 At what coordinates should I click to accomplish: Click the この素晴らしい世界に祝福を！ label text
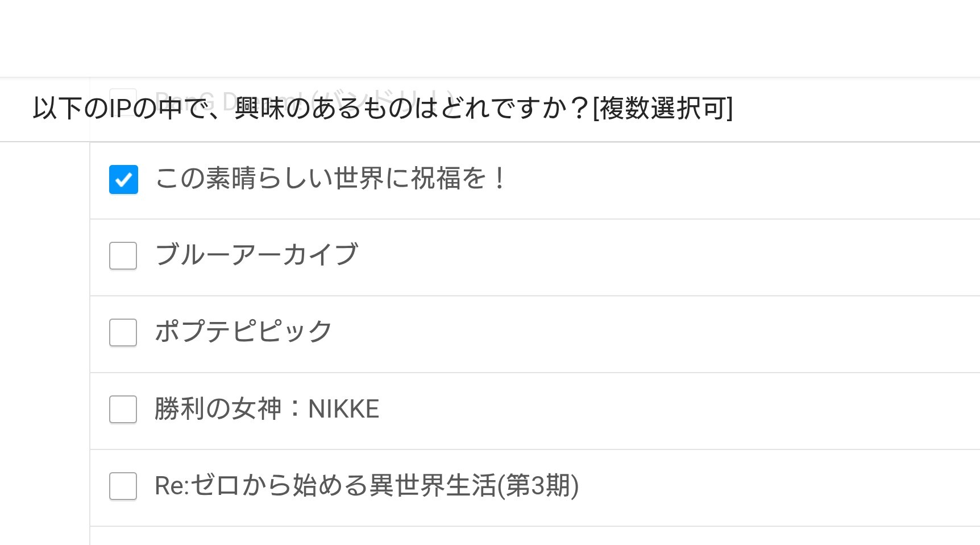tap(330, 179)
